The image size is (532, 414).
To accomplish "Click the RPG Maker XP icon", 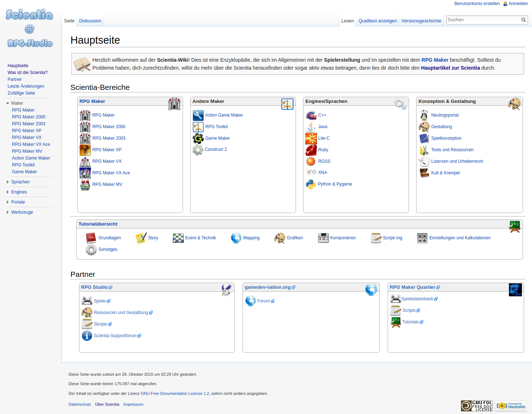I will (85, 150).
